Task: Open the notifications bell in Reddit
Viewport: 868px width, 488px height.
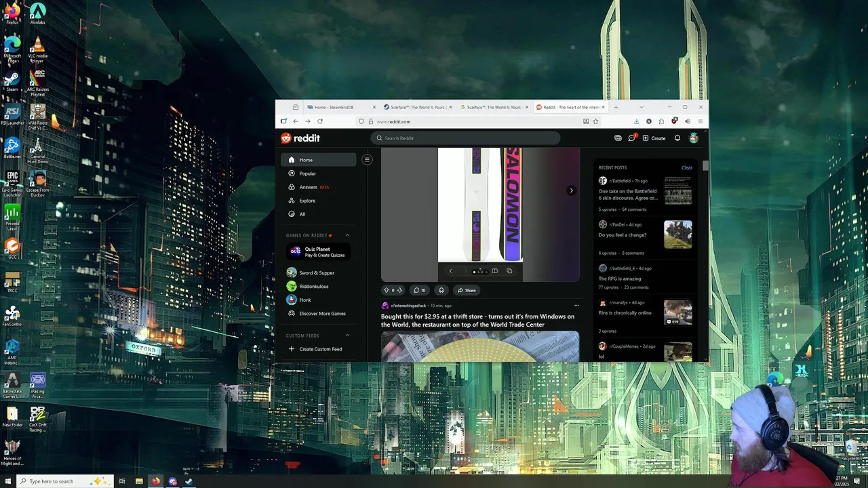Action: pyautogui.click(x=677, y=138)
